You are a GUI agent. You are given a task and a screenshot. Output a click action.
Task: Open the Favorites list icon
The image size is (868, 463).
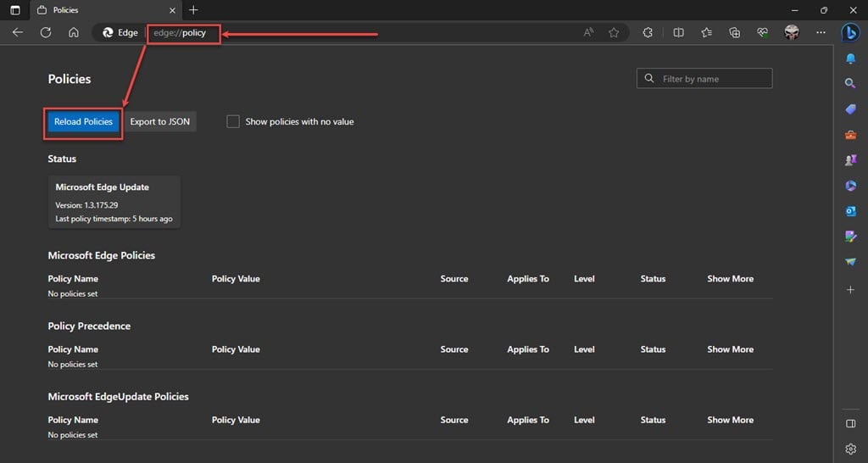coord(706,33)
